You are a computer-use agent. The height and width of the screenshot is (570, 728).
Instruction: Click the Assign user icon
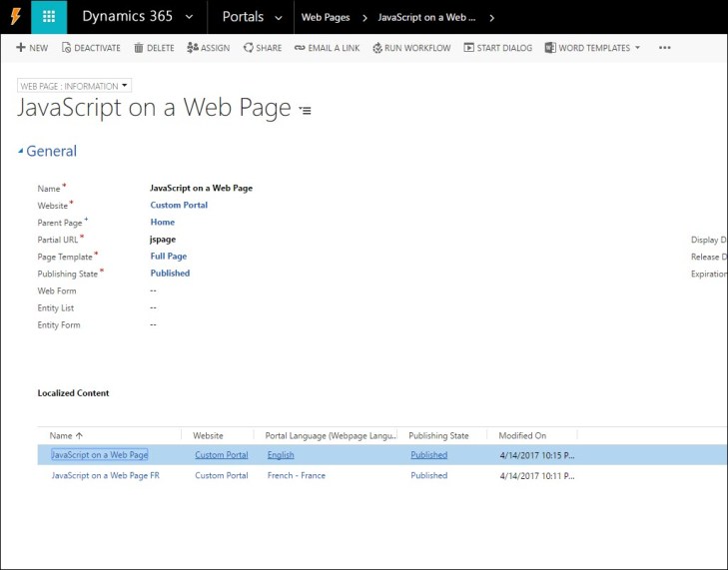point(193,48)
